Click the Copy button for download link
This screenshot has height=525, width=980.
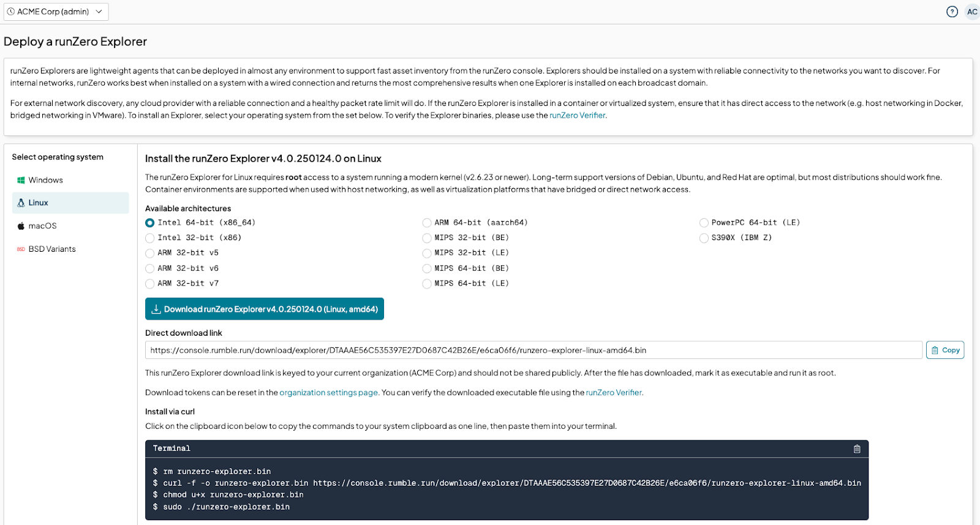pos(945,350)
